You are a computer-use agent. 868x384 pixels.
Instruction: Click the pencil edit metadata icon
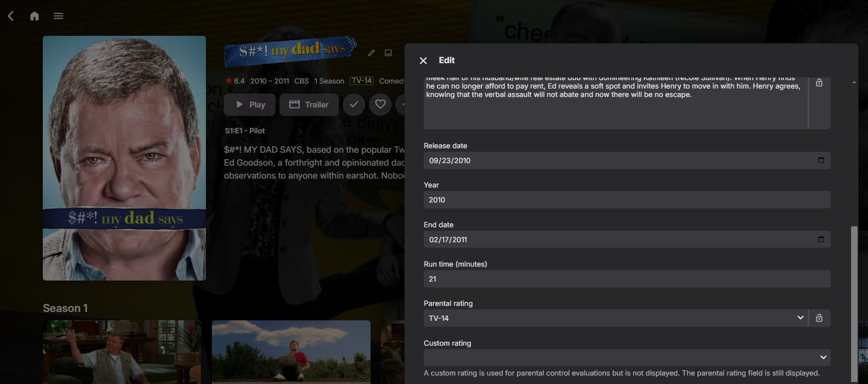371,53
